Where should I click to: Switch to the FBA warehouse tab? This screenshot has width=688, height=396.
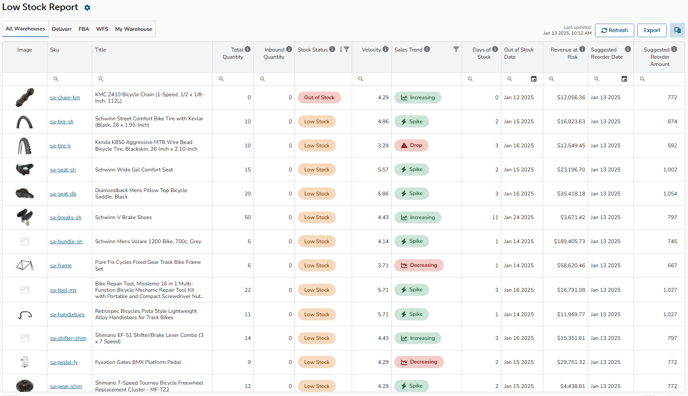84,29
